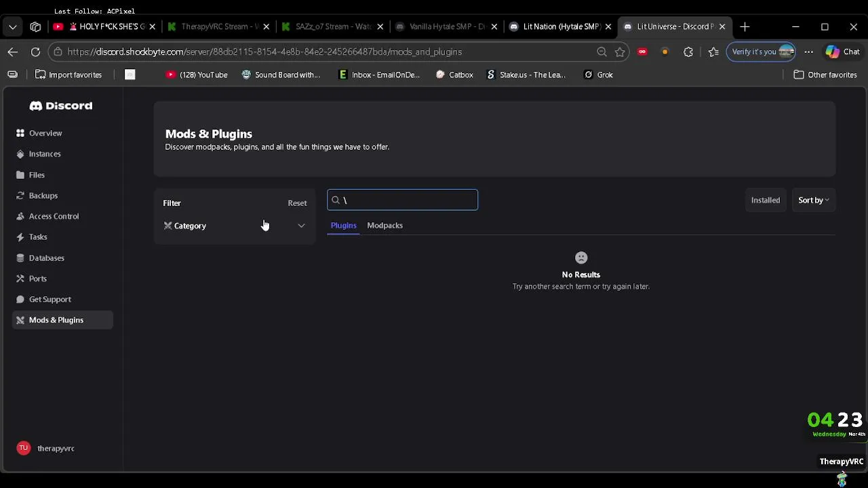
Task: Open the Sort by dropdown
Action: 813,200
